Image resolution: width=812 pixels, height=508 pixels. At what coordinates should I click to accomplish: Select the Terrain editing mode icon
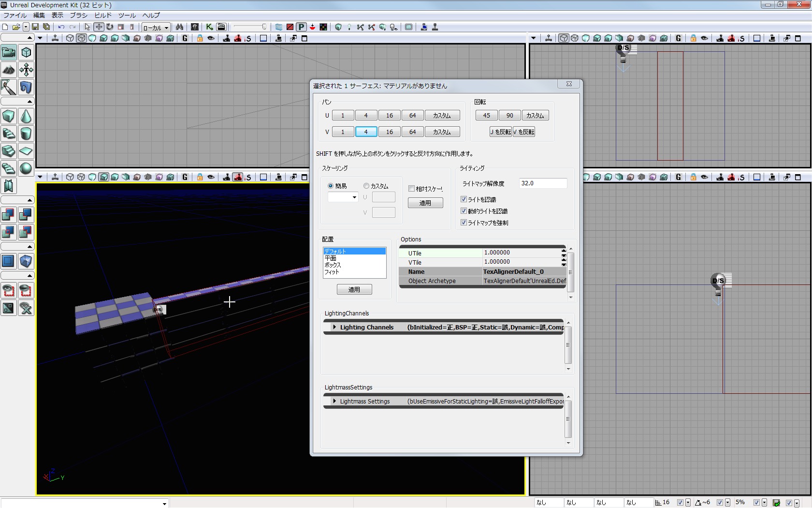tap(9, 70)
